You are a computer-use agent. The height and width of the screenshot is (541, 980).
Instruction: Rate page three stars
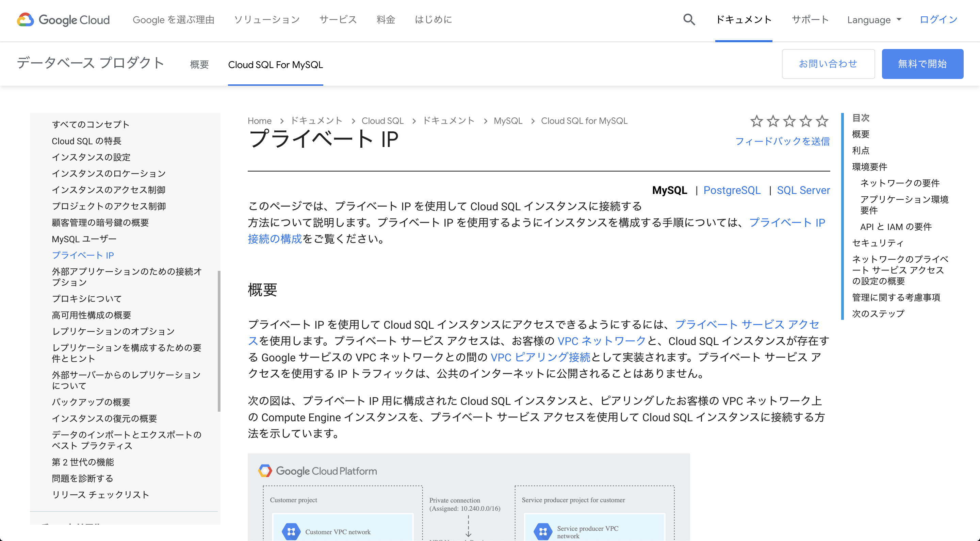tap(789, 121)
